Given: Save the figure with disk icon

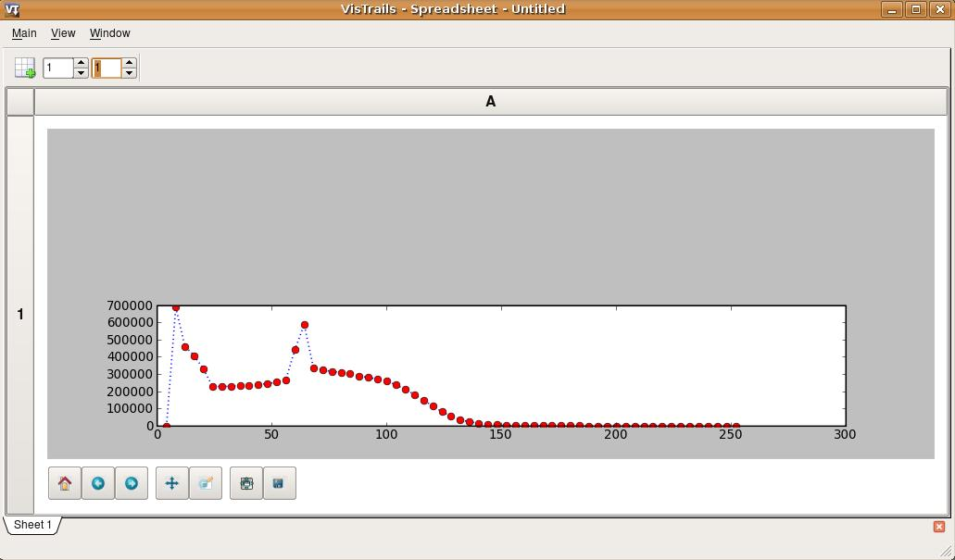Looking at the screenshot, I should pos(279,483).
